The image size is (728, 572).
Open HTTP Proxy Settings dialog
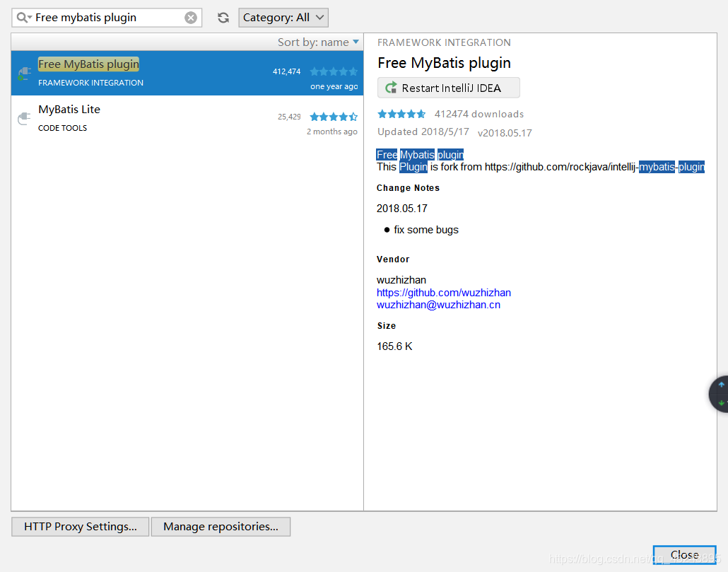click(x=81, y=527)
